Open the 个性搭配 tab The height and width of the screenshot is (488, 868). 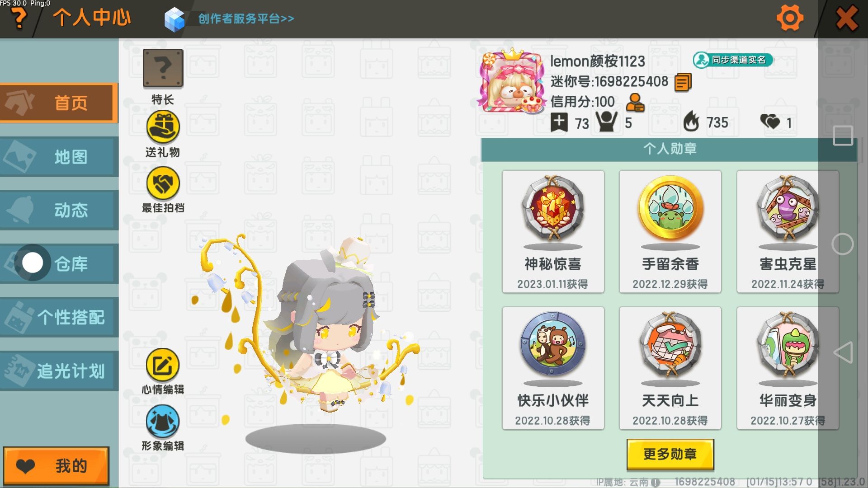click(59, 317)
